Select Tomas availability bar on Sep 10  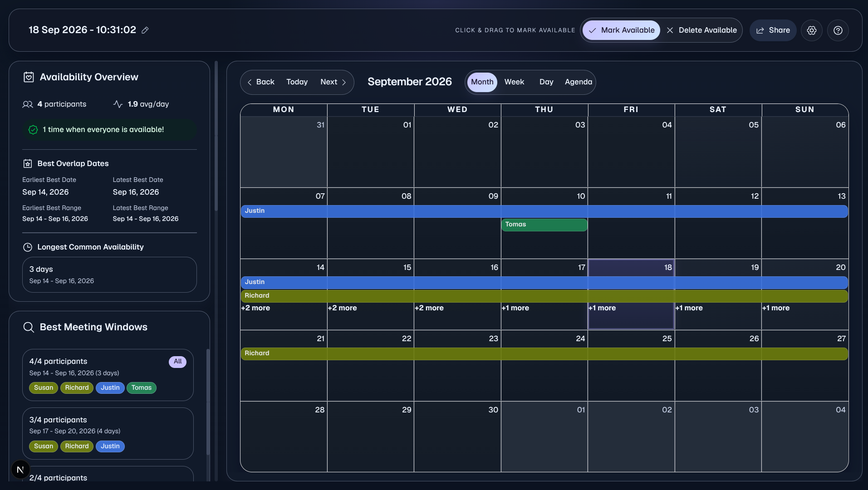coord(544,225)
